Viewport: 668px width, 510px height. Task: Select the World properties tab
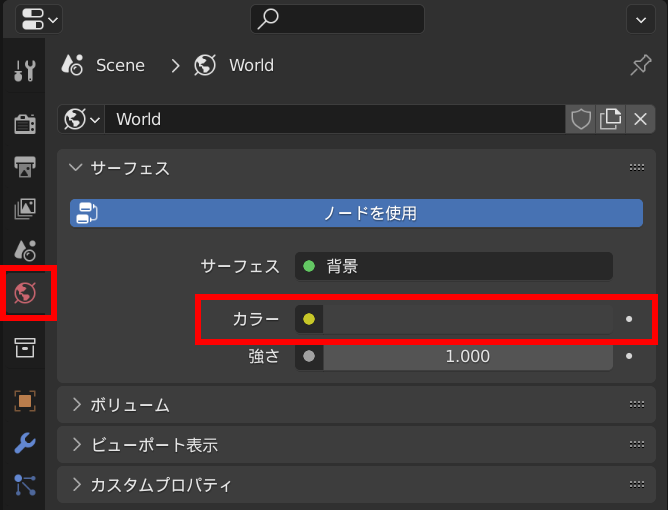tap(25, 293)
